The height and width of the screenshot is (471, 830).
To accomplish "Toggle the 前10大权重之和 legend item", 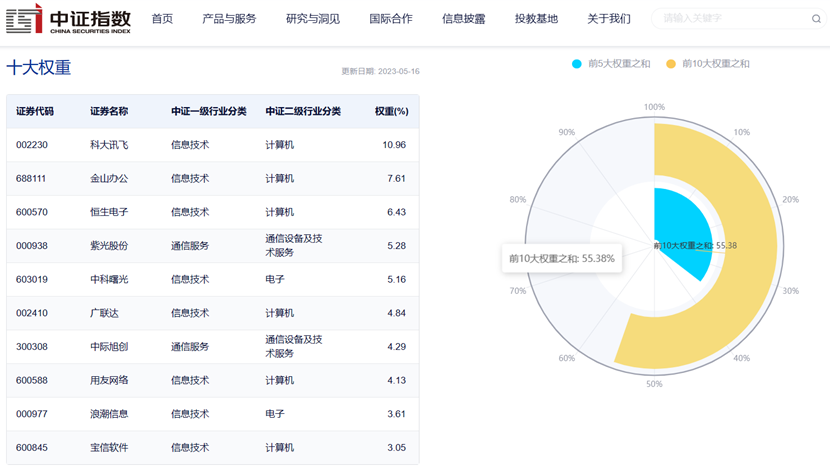I will (x=707, y=64).
